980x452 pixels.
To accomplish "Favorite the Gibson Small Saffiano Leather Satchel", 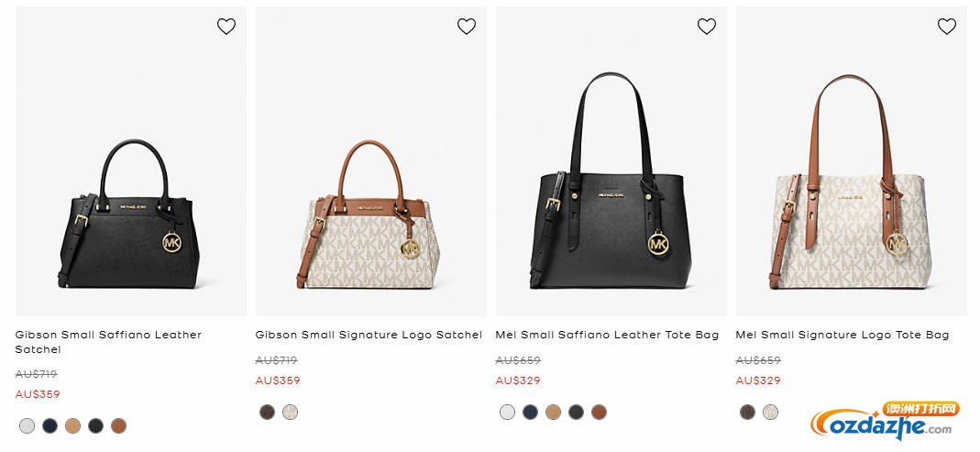I will coord(226,27).
